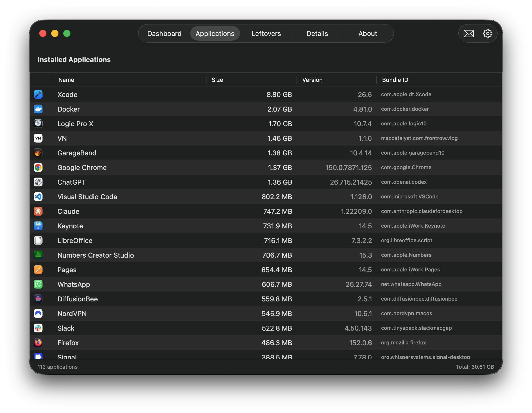Click version 152.0.6 of Firefox
Image resolution: width=532 pixels, height=413 pixels.
click(x=360, y=343)
